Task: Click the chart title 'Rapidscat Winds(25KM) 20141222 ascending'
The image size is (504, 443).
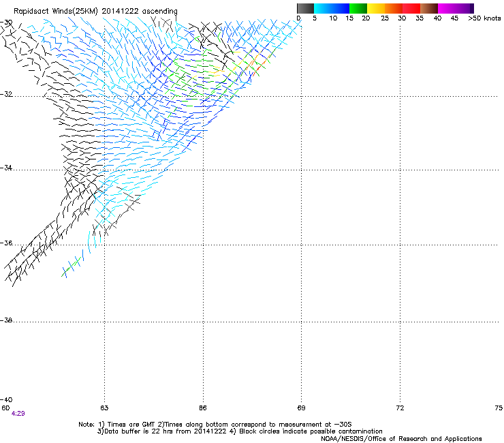Action: 95,11
